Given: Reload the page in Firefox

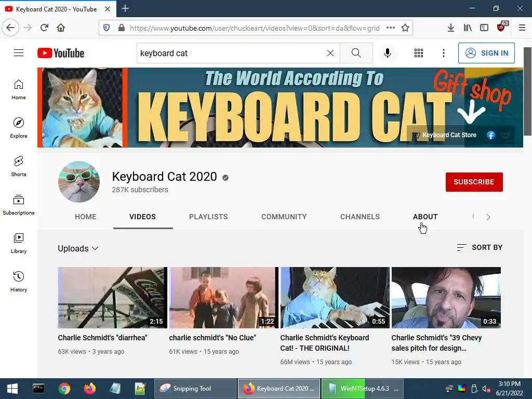Looking at the screenshot, I should (x=44, y=28).
